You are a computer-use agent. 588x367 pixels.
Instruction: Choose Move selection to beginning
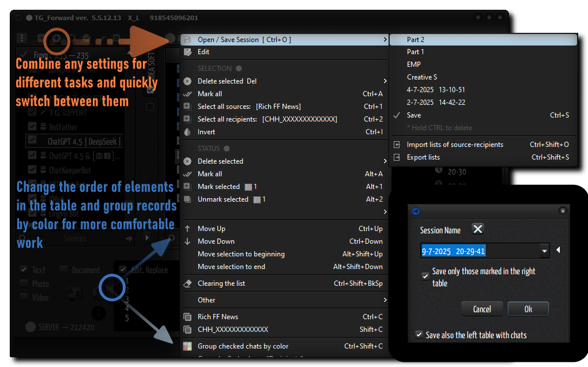[285, 254]
